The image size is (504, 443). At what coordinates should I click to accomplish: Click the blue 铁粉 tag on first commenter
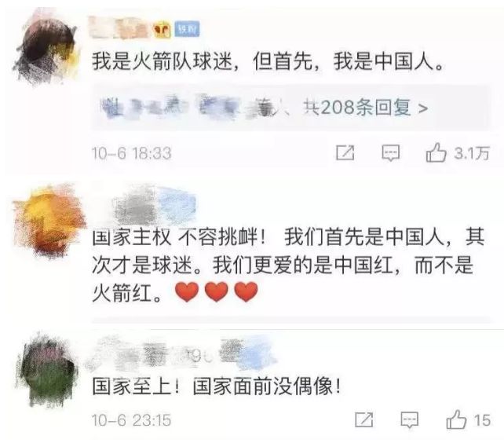187,29
